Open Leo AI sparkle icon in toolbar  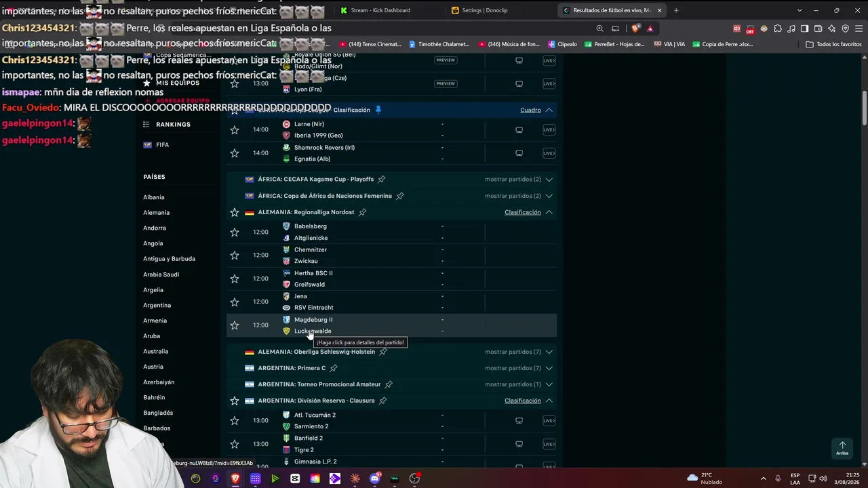pyautogui.click(x=832, y=28)
